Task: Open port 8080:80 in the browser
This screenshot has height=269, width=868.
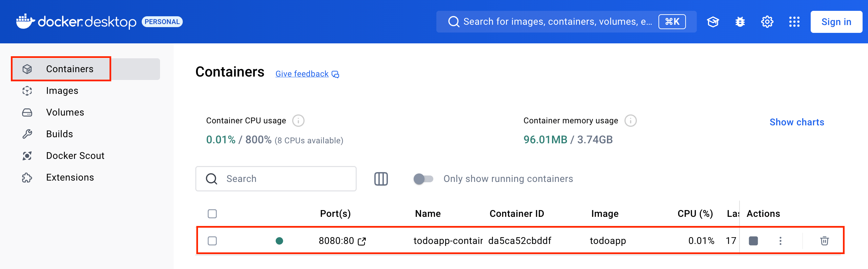Action: pyautogui.click(x=336, y=241)
